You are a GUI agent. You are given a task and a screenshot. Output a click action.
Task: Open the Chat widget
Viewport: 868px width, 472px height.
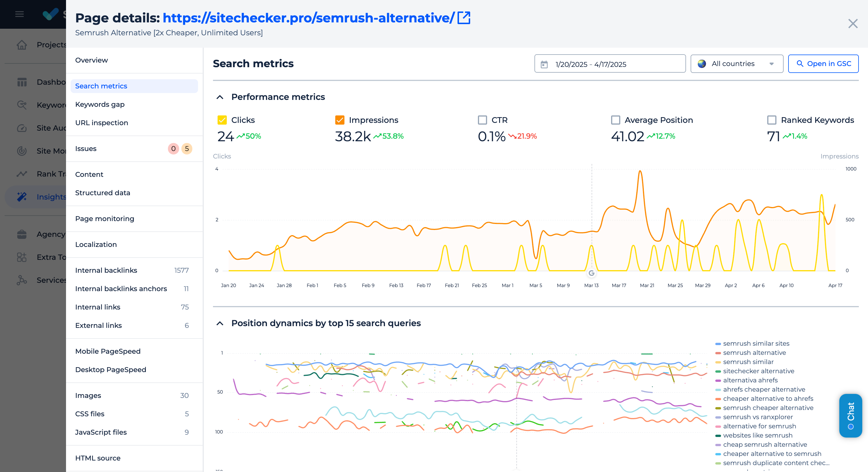[850, 415]
